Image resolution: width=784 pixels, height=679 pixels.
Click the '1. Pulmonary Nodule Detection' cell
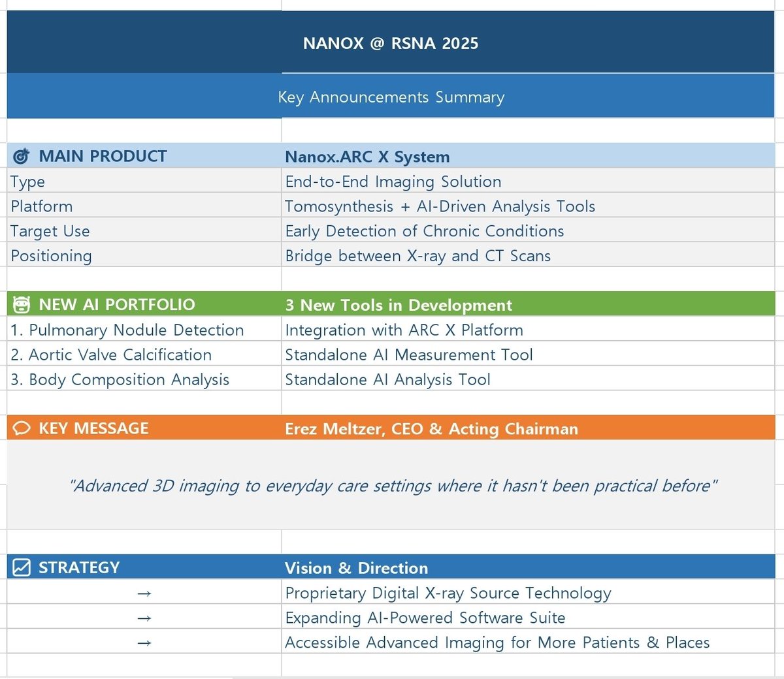[x=144, y=330]
